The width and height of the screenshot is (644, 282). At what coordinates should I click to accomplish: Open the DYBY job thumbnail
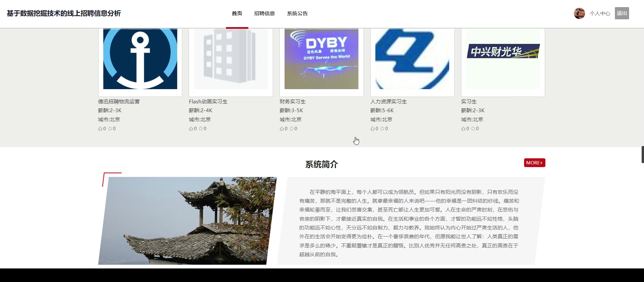point(321,59)
